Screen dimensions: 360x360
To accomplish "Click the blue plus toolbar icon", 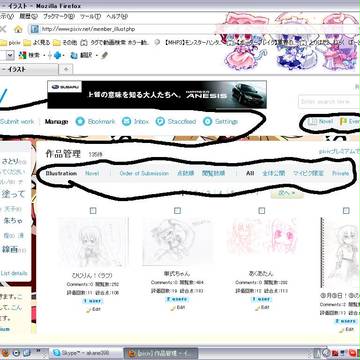I will [x=57, y=55].
